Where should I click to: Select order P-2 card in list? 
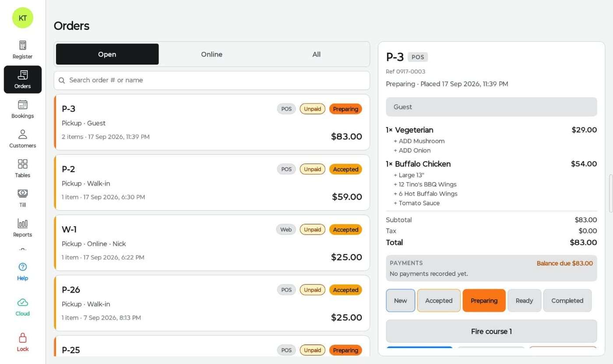(212, 182)
